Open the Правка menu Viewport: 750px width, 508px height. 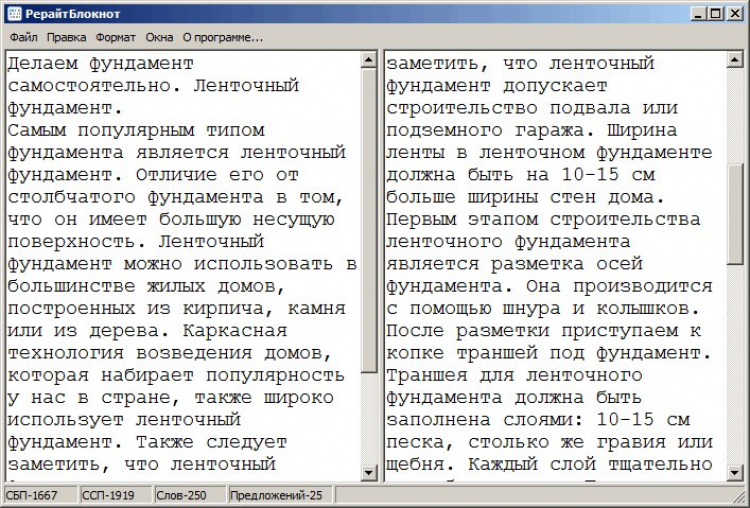(x=66, y=37)
